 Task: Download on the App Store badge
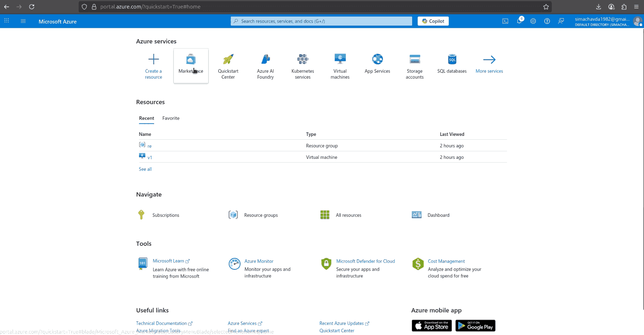432,326
